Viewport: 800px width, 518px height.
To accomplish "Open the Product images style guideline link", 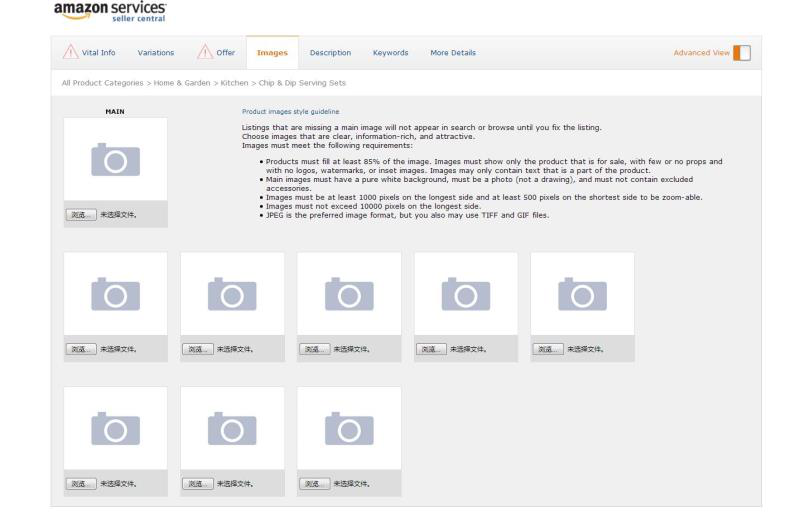I will point(290,111).
